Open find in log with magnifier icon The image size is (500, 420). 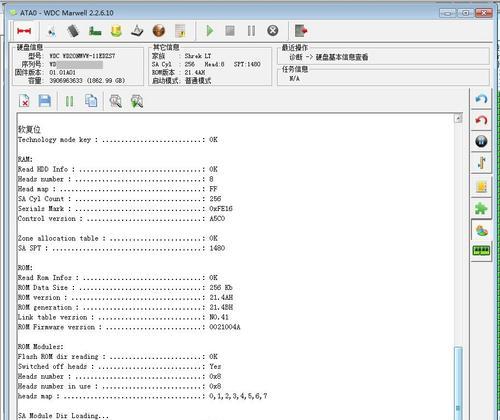(x=116, y=101)
